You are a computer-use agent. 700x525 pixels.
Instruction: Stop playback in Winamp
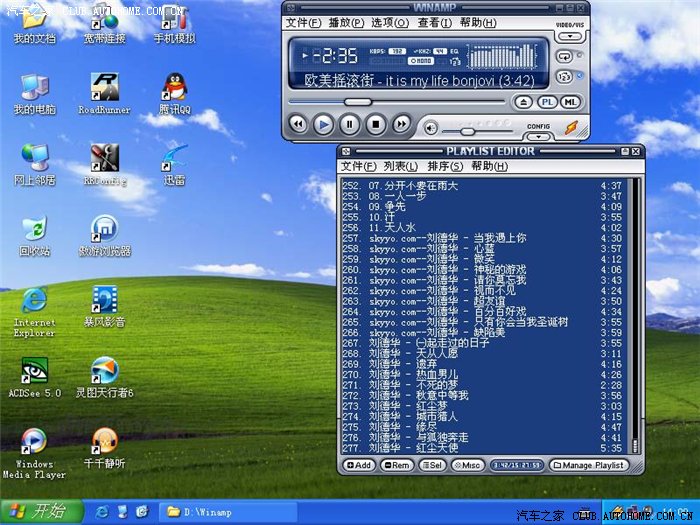coord(375,124)
